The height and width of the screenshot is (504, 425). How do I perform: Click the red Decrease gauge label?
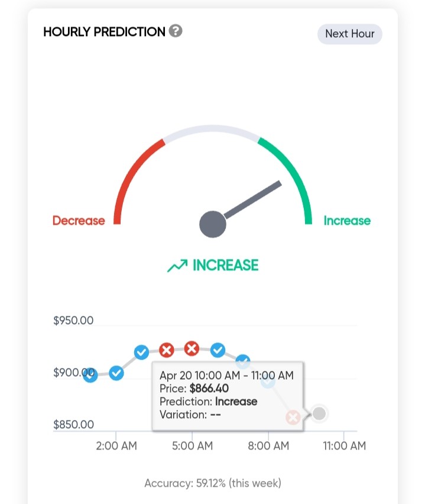(79, 221)
